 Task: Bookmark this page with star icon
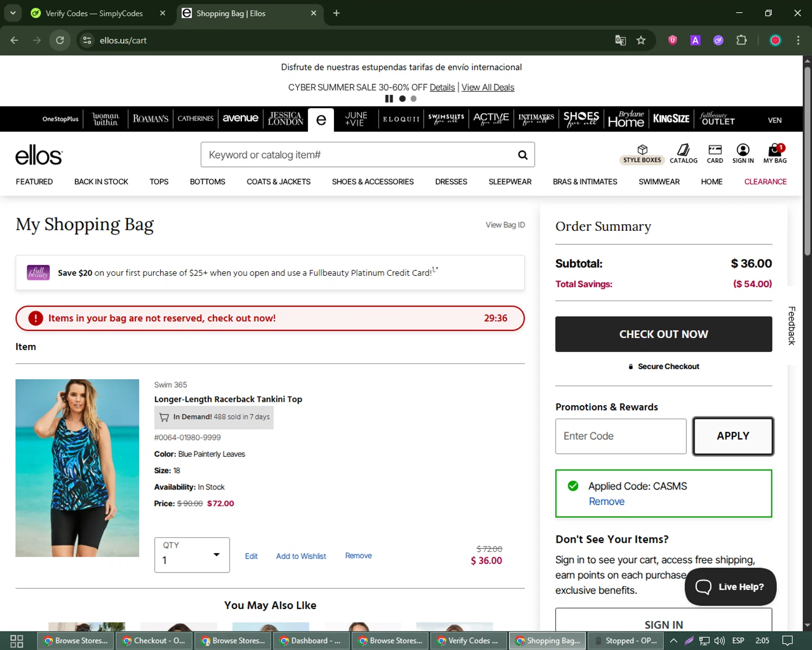pos(641,40)
